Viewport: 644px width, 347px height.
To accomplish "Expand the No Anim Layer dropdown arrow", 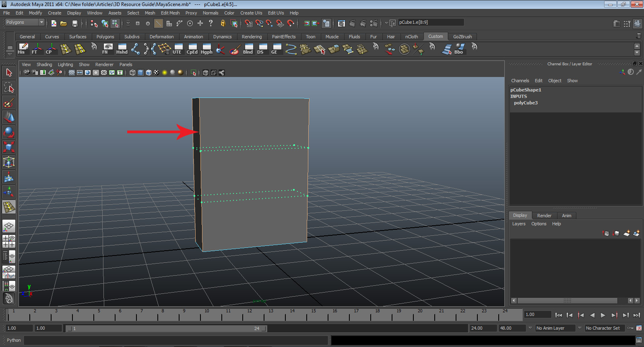I will click(x=530, y=328).
